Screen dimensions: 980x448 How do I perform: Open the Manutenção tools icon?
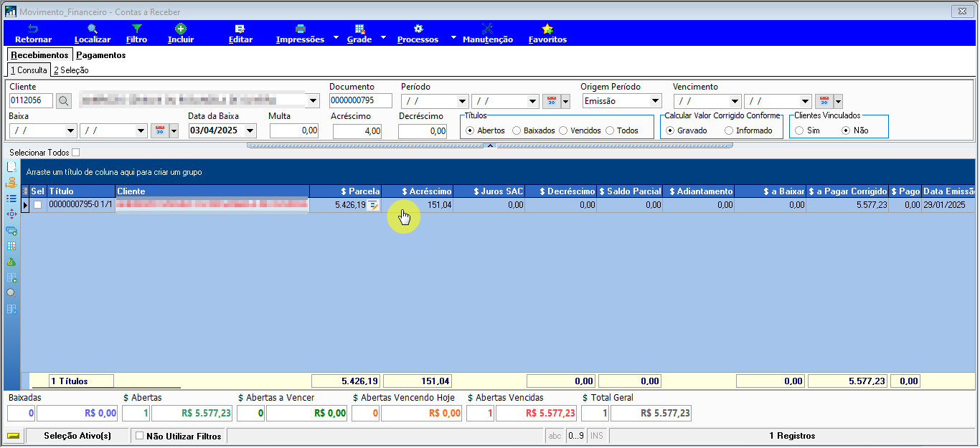(x=487, y=29)
